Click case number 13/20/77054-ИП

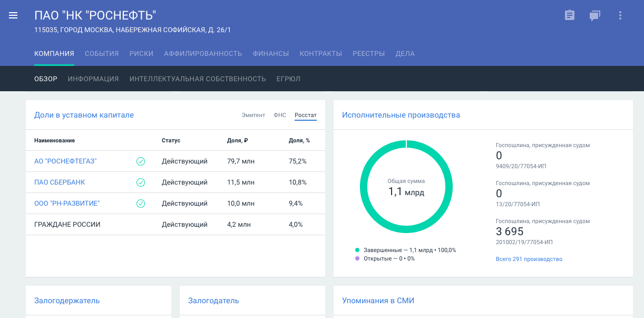point(518,204)
